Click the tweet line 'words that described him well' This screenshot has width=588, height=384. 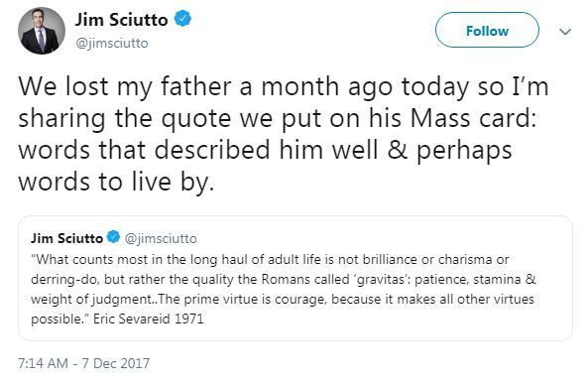265,150
